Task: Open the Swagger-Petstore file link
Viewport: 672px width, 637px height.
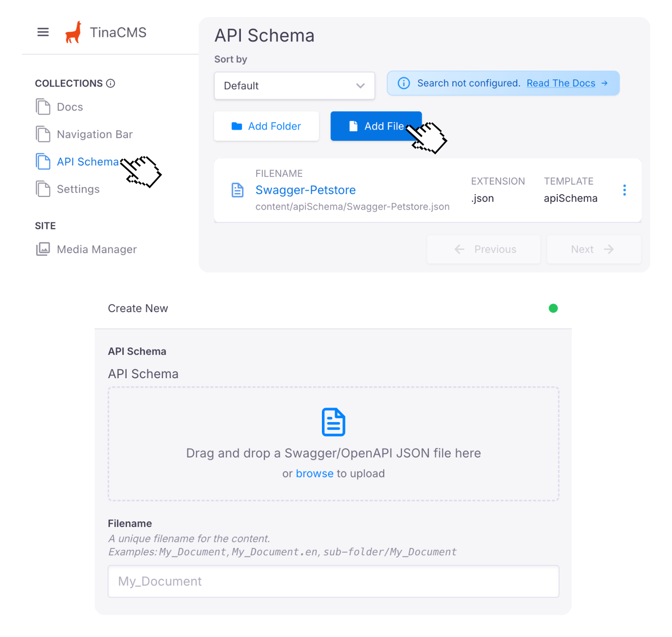Action: pos(305,190)
